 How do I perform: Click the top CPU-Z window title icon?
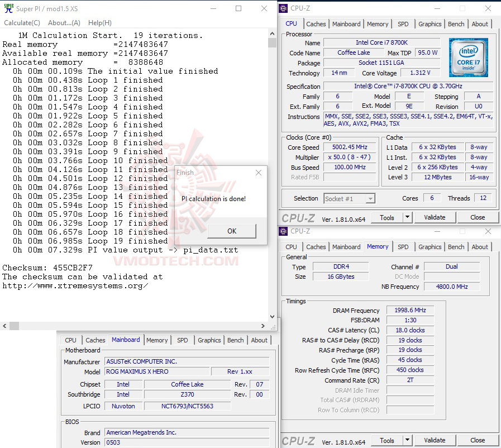click(283, 8)
